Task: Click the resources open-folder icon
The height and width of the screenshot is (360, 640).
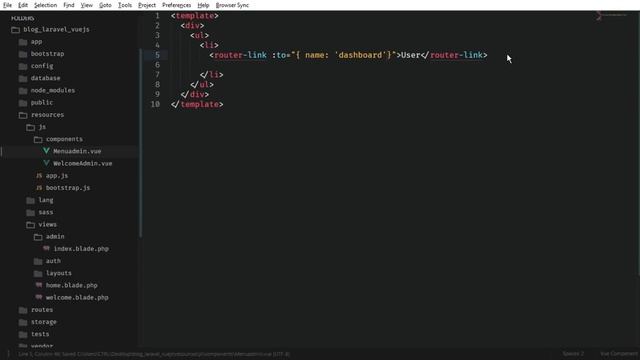Action: [23, 115]
